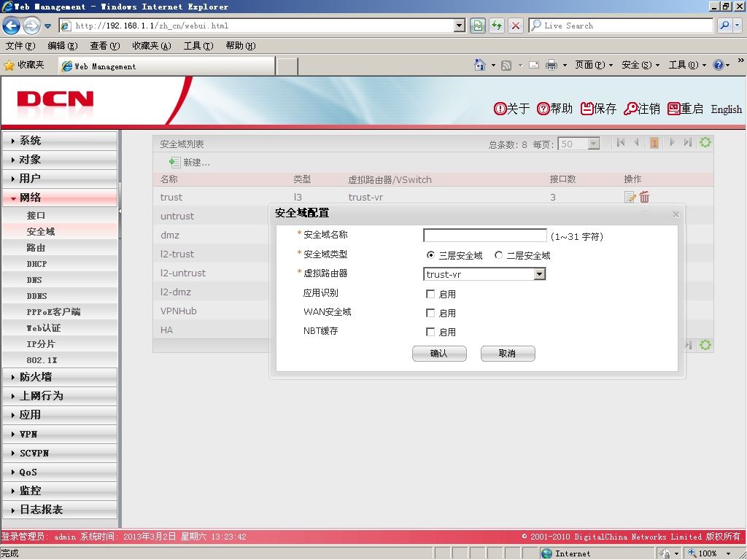Screen dimensions: 747x560
Task: Click the IE Forward navigation button
Action: [x=31, y=26]
